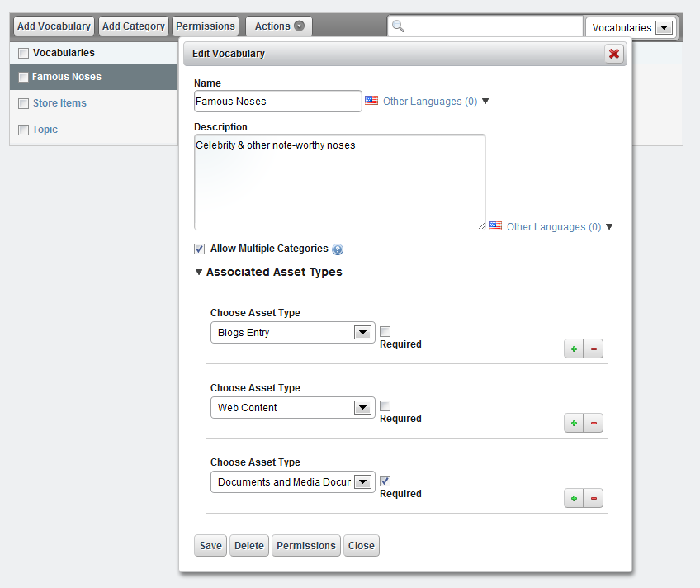This screenshot has height=588, width=700.
Task: Click the magnifier search icon
Action: coord(398,26)
